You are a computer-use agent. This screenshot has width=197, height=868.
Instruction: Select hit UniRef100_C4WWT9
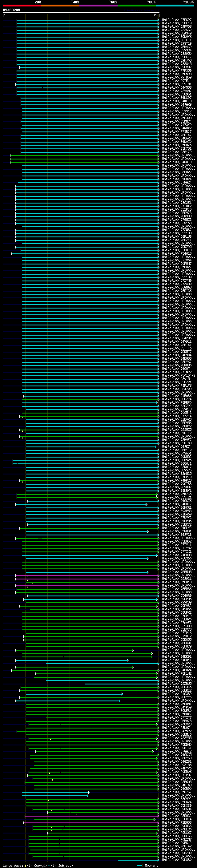[x=177, y=162]
